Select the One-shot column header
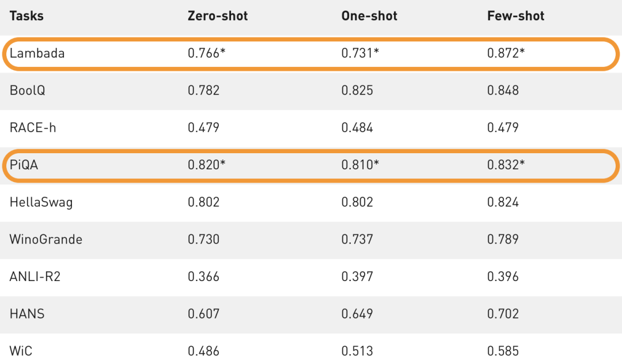The height and width of the screenshot is (364, 622). tap(369, 16)
